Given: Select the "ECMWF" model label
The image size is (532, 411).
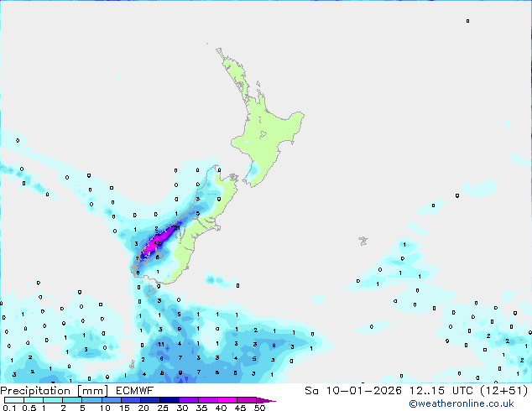Looking at the screenshot, I should click(x=135, y=391).
